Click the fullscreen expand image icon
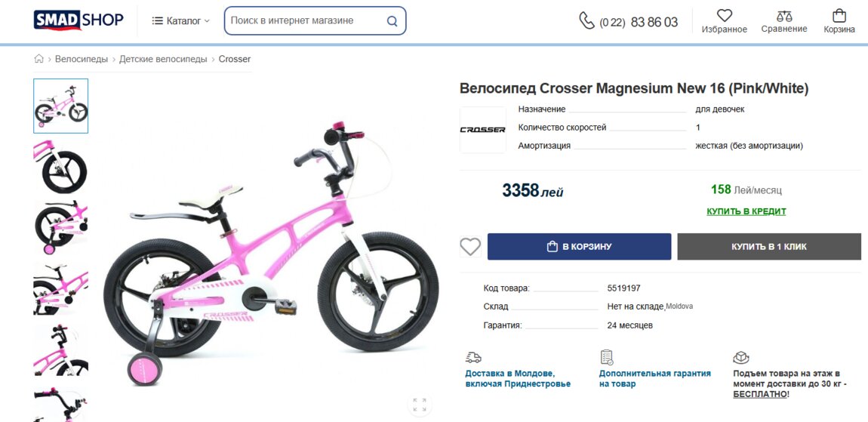Screen dimensions: 868x422 click(420, 404)
